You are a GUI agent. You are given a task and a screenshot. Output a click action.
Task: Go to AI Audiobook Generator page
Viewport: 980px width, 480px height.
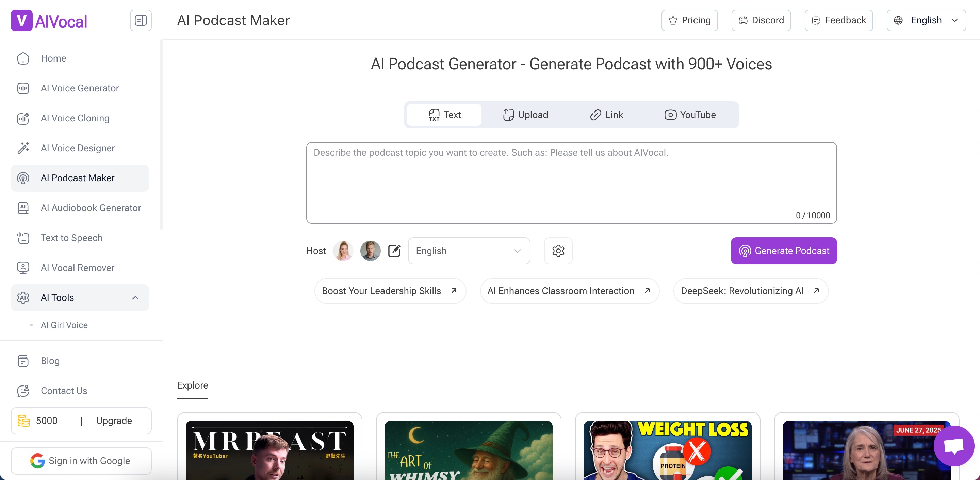tap(80, 208)
